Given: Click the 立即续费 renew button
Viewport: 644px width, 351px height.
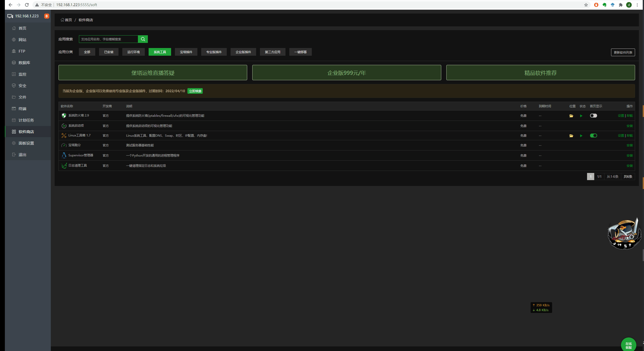Looking at the screenshot, I should point(195,91).
